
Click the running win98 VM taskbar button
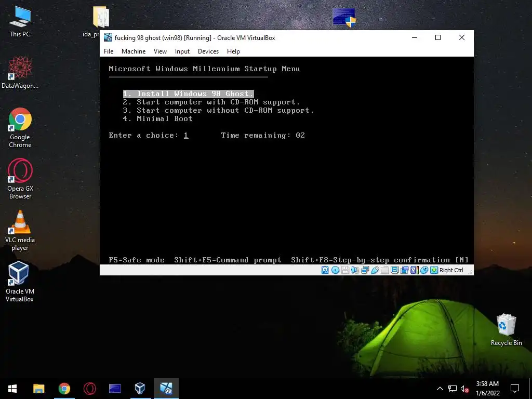[x=166, y=389]
